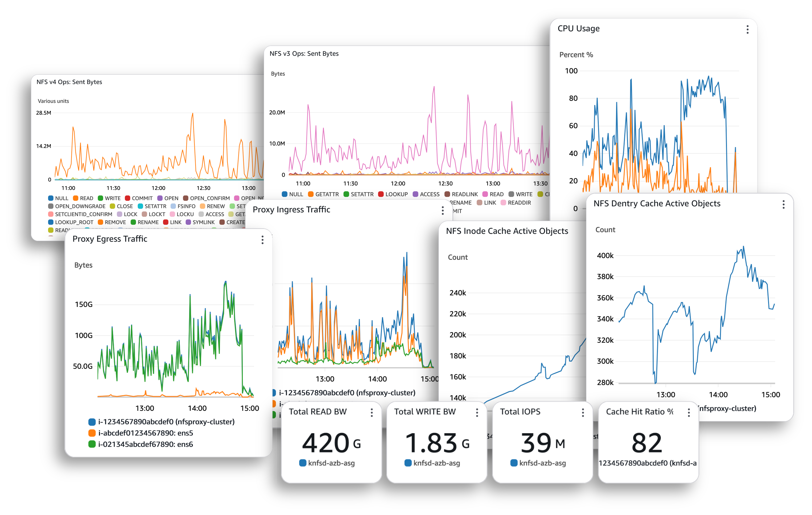
Task: Click the OPEN_CONFIRM legend label in NFS v4 chart
Action: tap(210, 198)
